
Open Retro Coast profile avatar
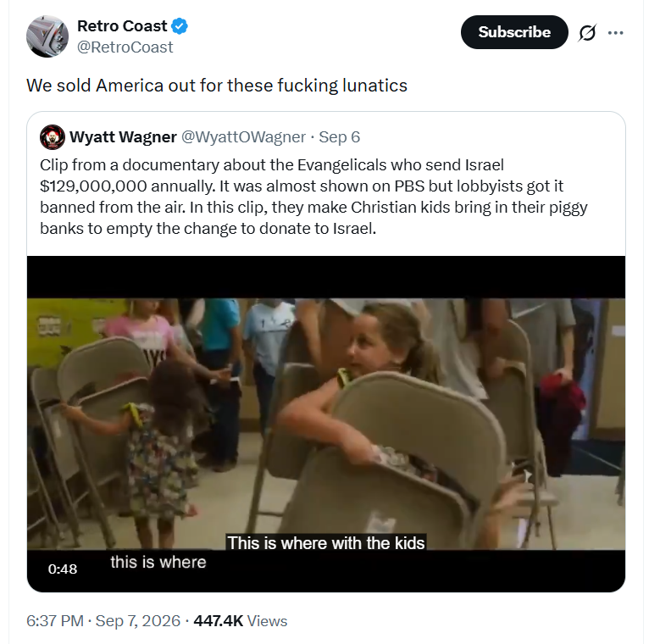pos(47,36)
